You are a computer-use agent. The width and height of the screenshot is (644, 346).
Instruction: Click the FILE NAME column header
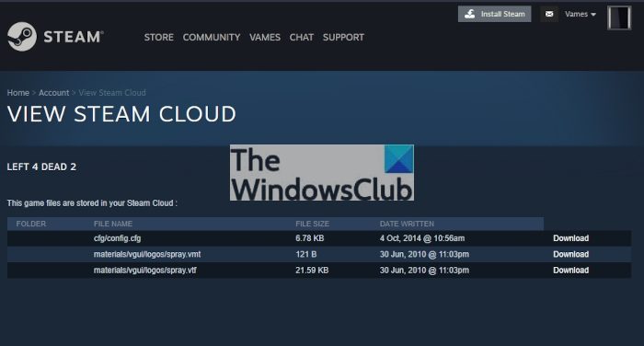[x=113, y=224]
